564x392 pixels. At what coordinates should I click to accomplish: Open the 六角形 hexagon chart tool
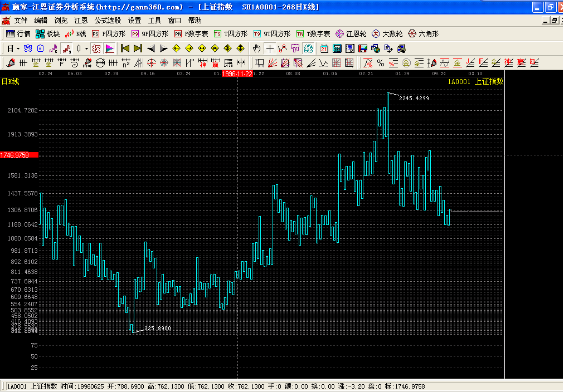point(423,34)
